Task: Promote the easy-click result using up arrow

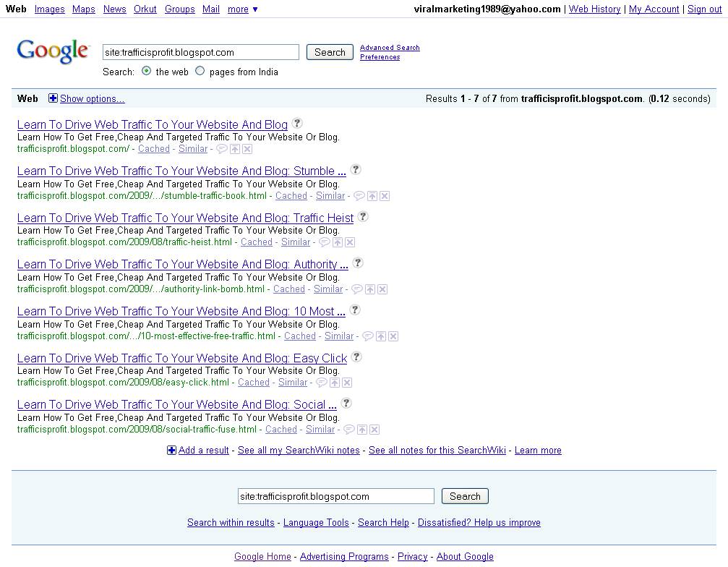Action: [x=335, y=383]
